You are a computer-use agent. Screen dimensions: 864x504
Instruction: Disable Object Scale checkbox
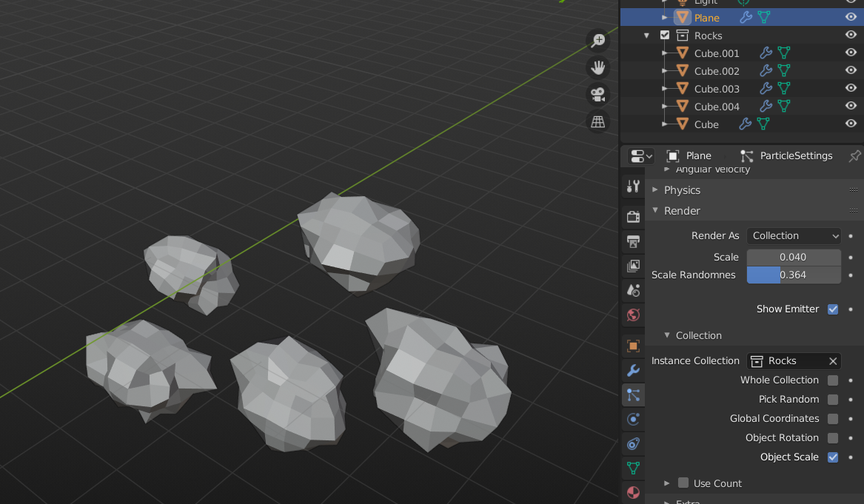(x=833, y=457)
